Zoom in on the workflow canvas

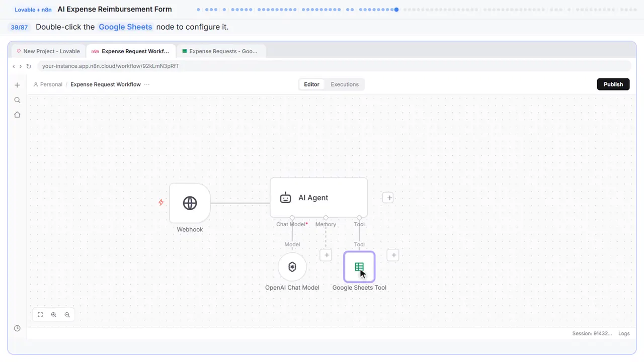pos(54,315)
